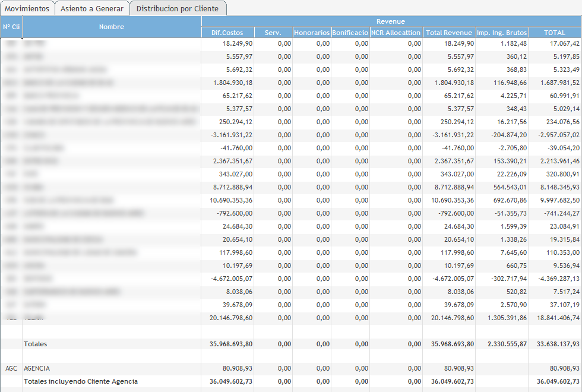The height and width of the screenshot is (392, 582).
Task: Click the Imp. Ing. Brutos column header
Action: coord(502,33)
